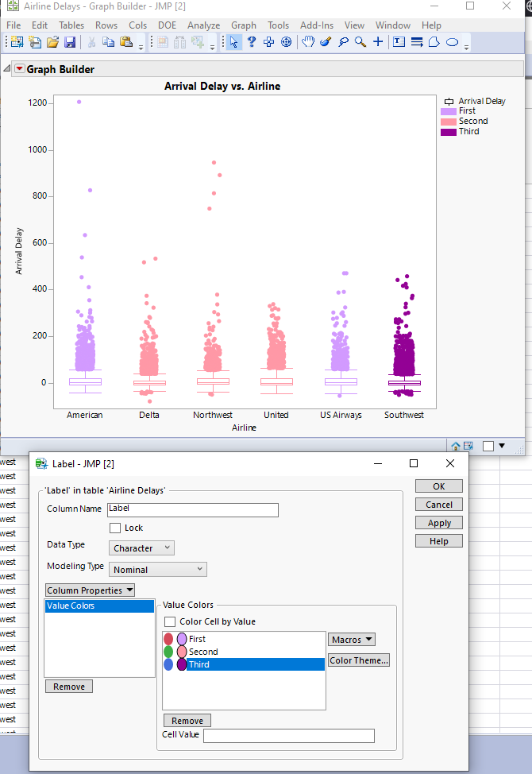Screen dimensions: 532x774
Task: Expand the Modeling Type combo box
Action: pos(157,569)
